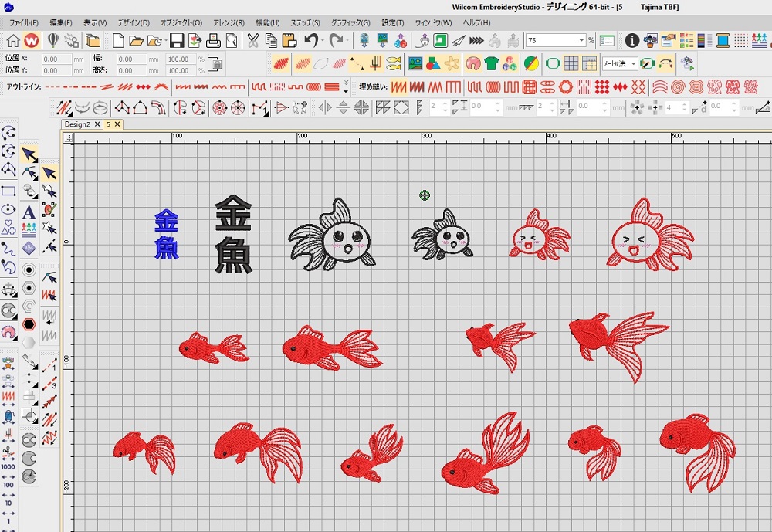
Task: Select the large black 金魚 lettering object
Action: click(233, 235)
